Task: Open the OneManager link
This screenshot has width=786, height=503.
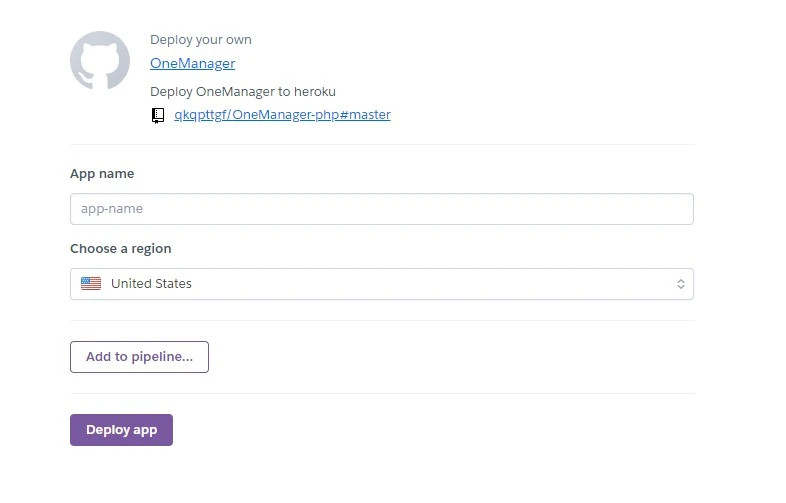Action: (x=192, y=63)
